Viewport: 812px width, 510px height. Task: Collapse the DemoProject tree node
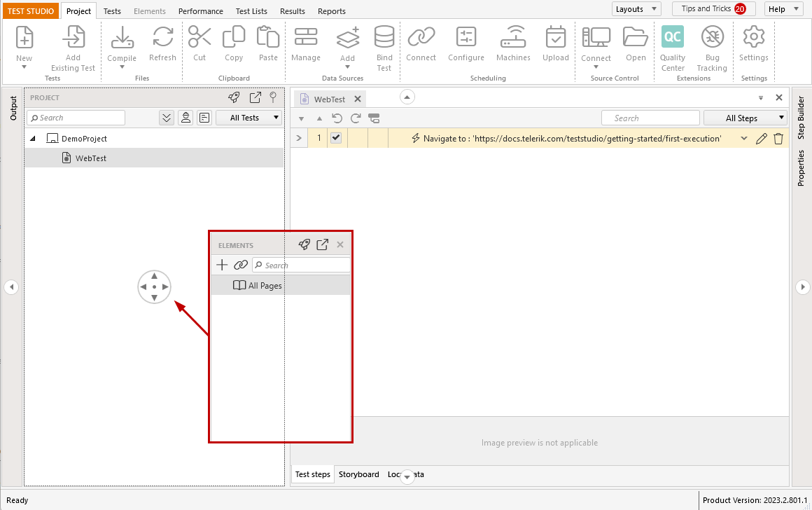(33, 139)
